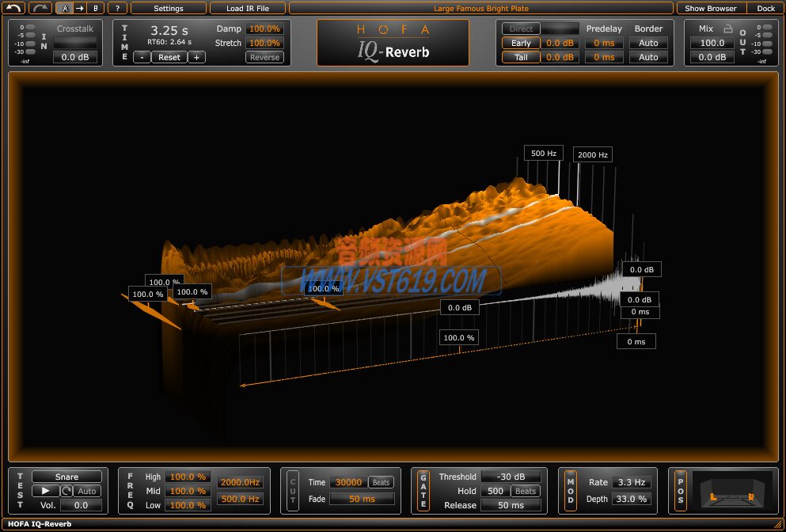The image size is (786, 532).
Task: Click the Damp 100.0% value
Action: pyautogui.click(x=264, y=28)
